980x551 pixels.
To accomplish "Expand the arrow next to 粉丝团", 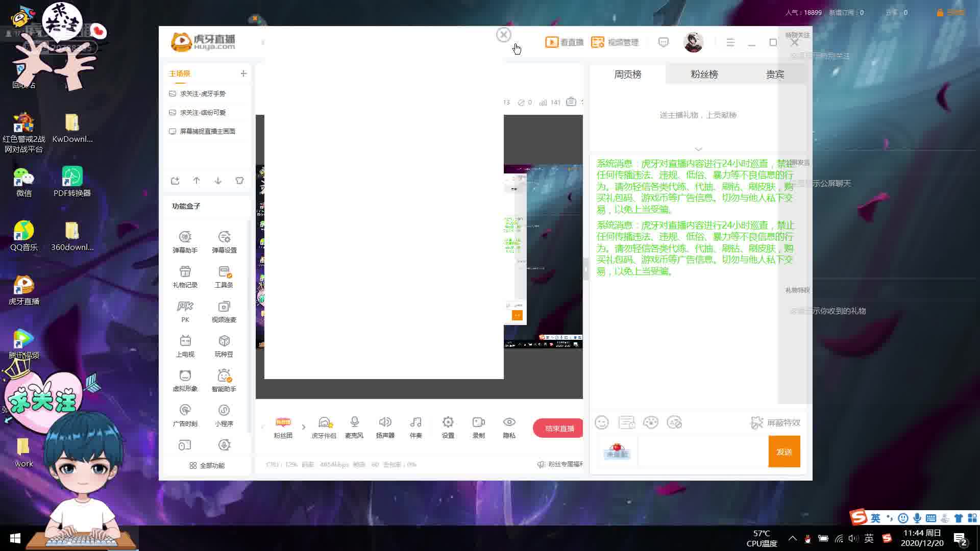I will [303, 427].
